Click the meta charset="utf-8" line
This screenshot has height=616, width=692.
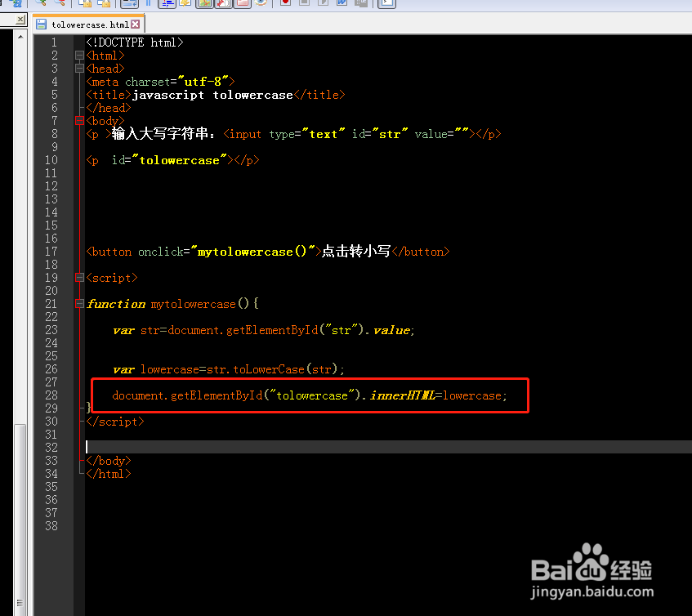pos(160,82)
